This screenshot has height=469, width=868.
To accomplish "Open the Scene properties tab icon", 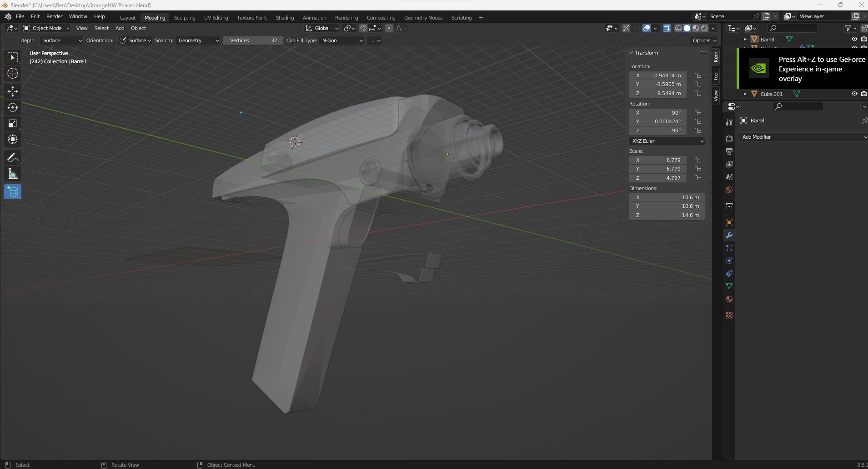I will pyautogui.click(x=729, y=177).
